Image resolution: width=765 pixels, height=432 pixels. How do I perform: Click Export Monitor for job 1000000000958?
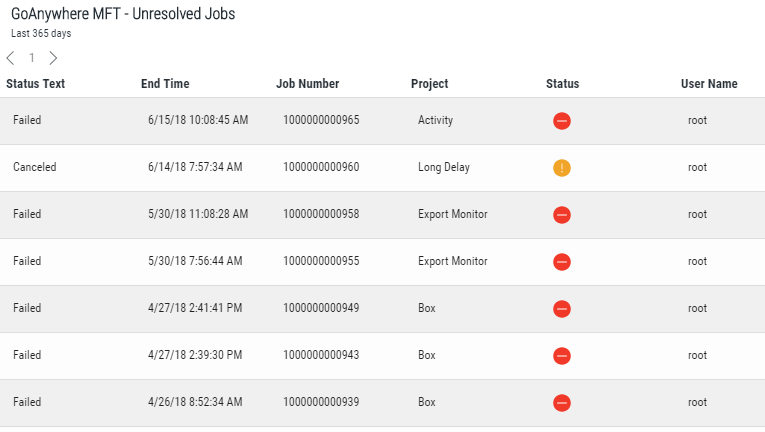[x=453, y=214]
